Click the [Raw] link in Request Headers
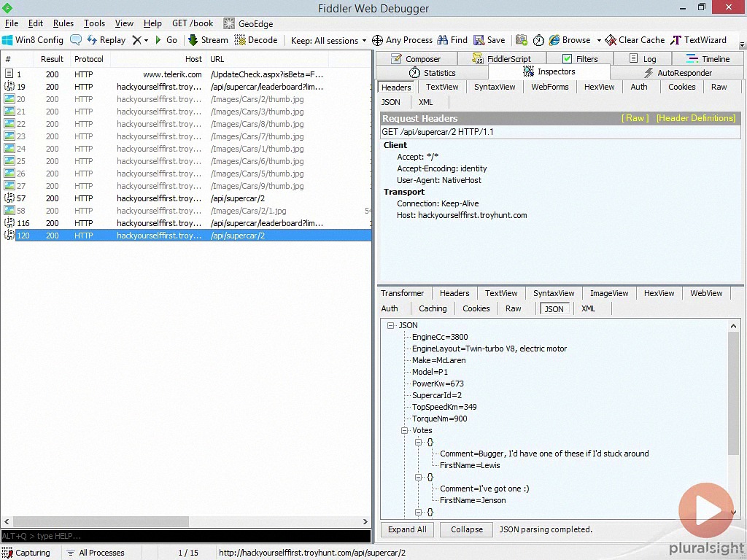This screenshot has height=560, width=747. pyautogui.click(x=635, y=118)
